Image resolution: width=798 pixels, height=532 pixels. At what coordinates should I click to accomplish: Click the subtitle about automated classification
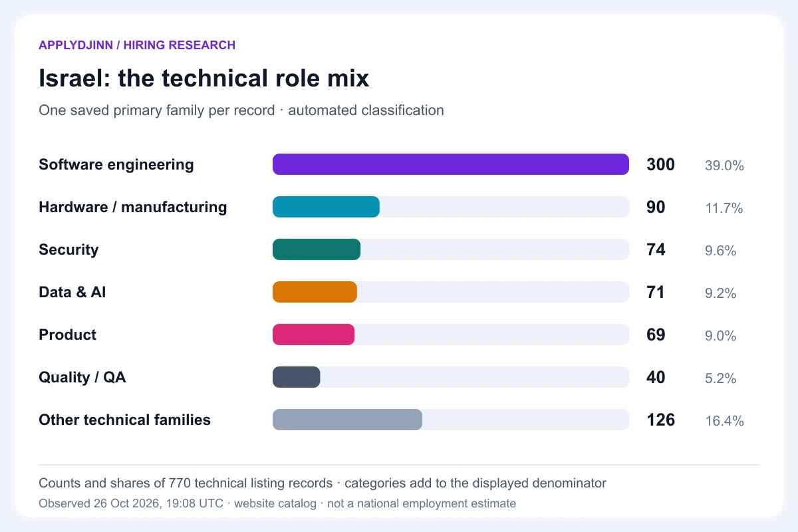point(241,110)
